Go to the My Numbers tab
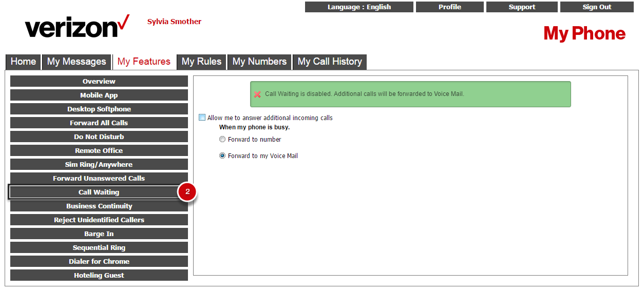Viewport: 644px width, 291px height. (x=259, y=62)
